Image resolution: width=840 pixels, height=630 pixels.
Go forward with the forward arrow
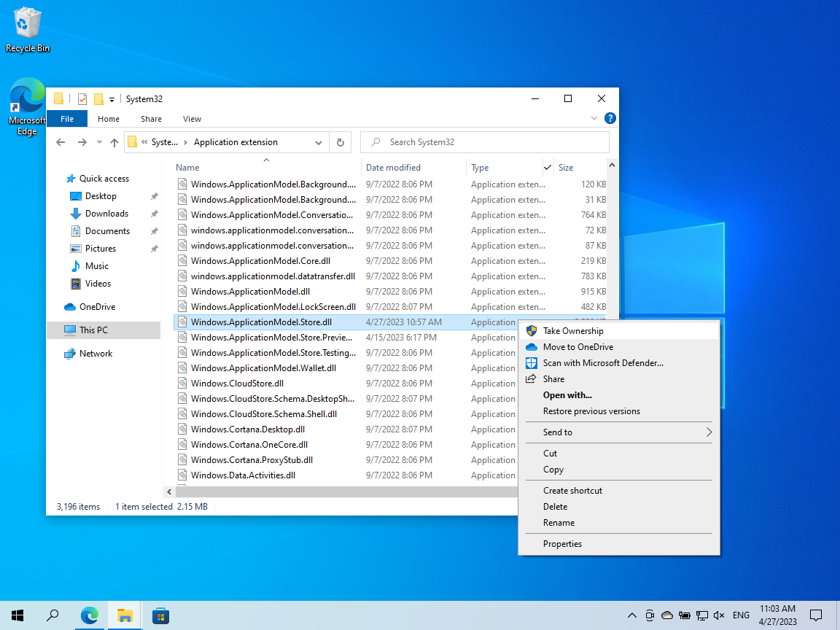[82, 142]
